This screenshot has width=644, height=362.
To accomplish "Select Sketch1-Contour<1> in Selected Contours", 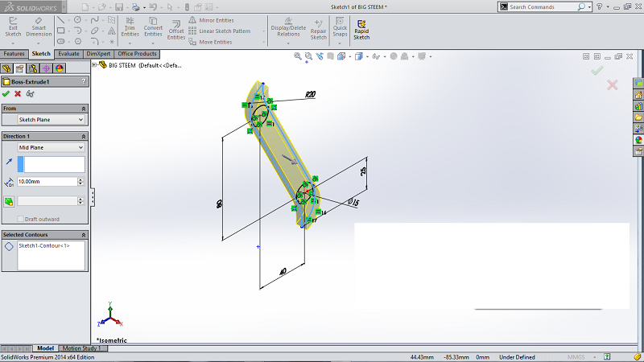I will pos(44,245).
